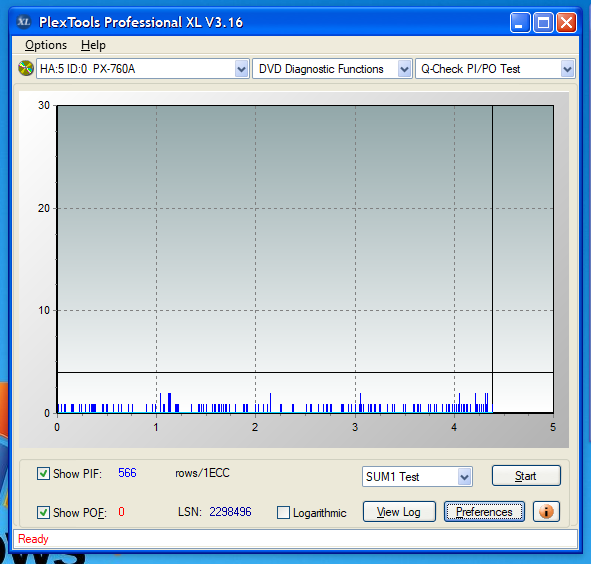Click the vertical end-of-scan marker line in the graph
Image resolution: width=591 pixels, height=564 pixels.
pyautogui.click(x=492, y=259)
